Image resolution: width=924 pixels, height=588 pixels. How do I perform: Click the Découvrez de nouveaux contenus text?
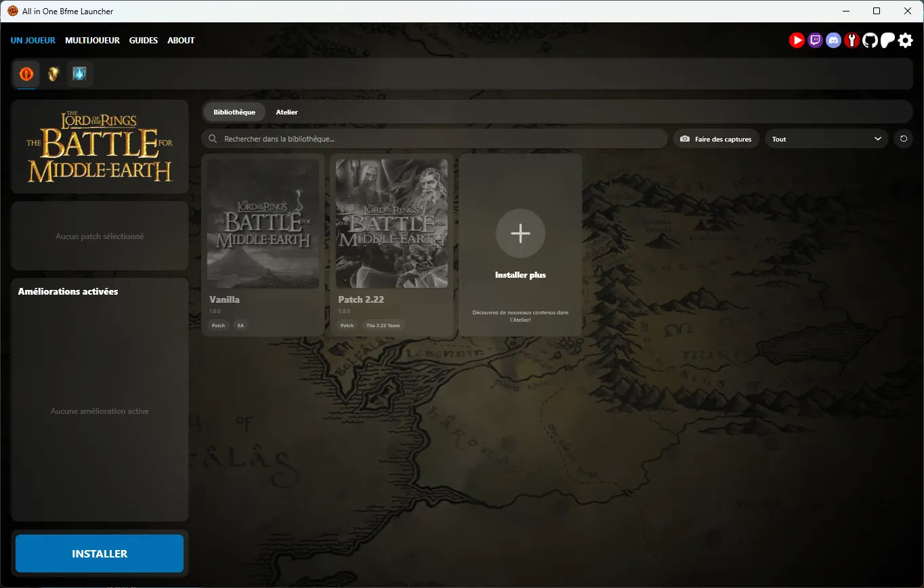pyautogui.click(x=520, y=316)
